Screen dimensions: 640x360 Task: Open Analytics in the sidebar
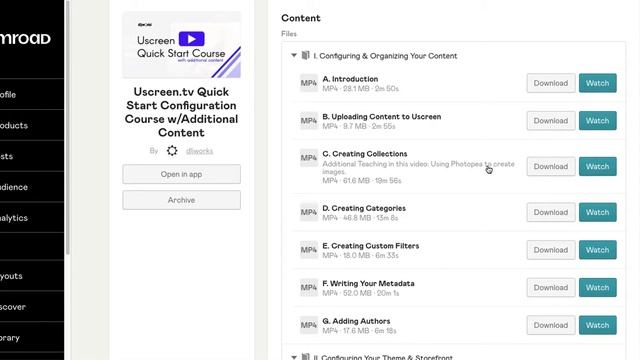(32, 218)
